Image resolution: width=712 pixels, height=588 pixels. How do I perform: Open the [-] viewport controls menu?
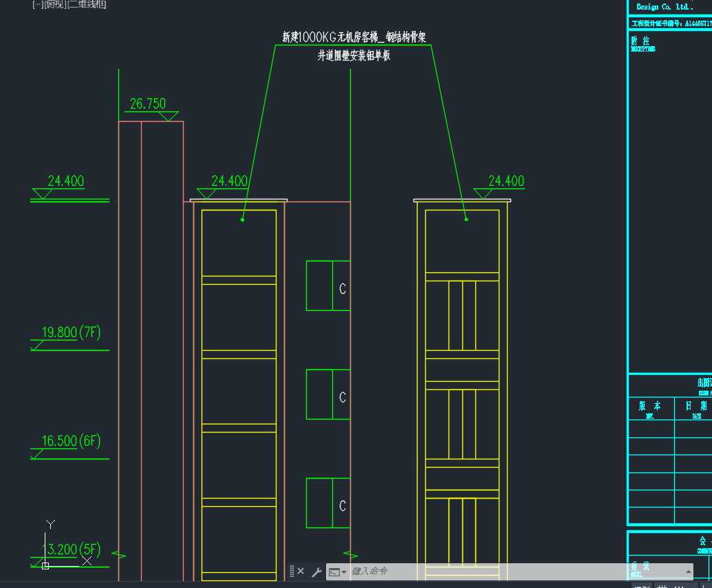pyautogui.click(x=38, y=4)
